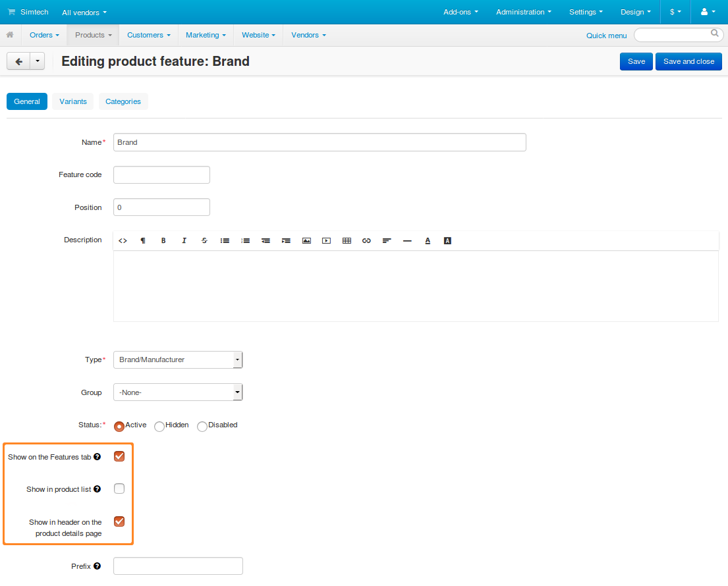Image resolution: width=728 pixels, height=586 pixels.
Task: Open the Quick menu link
Action: pos(606,36)
